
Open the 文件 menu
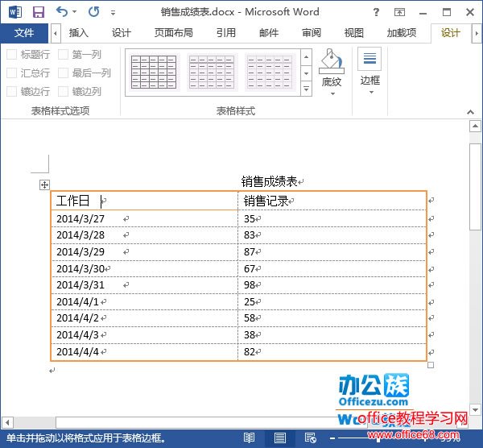24,33
